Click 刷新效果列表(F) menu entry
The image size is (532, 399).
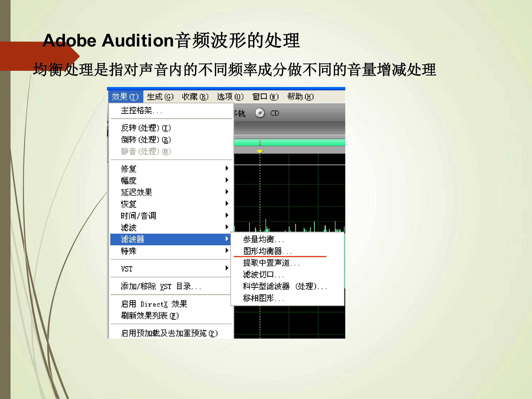(x=171, y=316)
